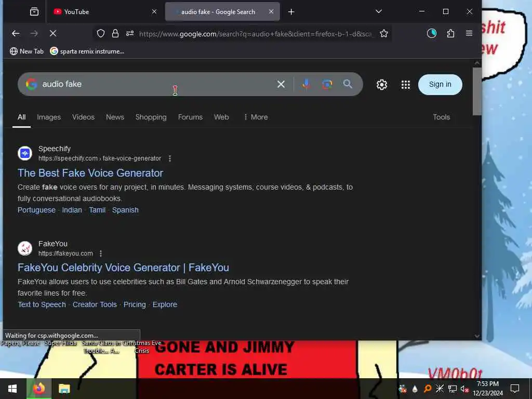Image resolution: width=532 pixels, height=399 pixels.
Task: Open Google quick settings gear icon
Action: tap(382, 85)
